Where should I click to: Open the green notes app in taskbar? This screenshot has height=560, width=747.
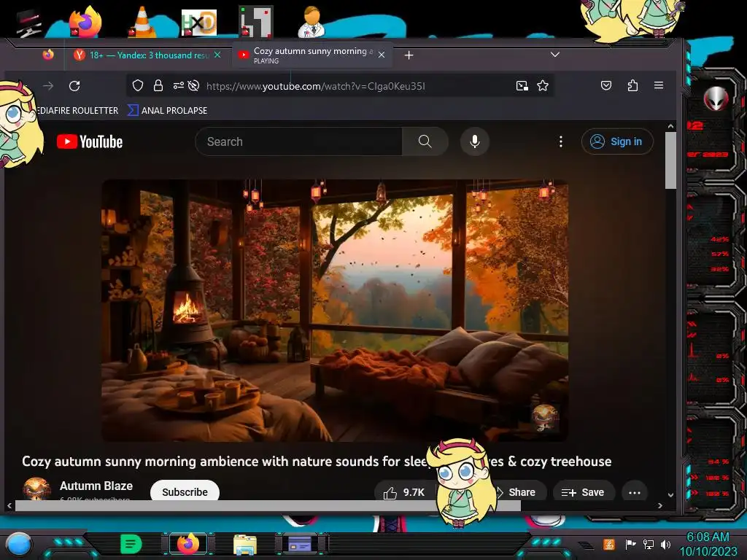(131, 544)
